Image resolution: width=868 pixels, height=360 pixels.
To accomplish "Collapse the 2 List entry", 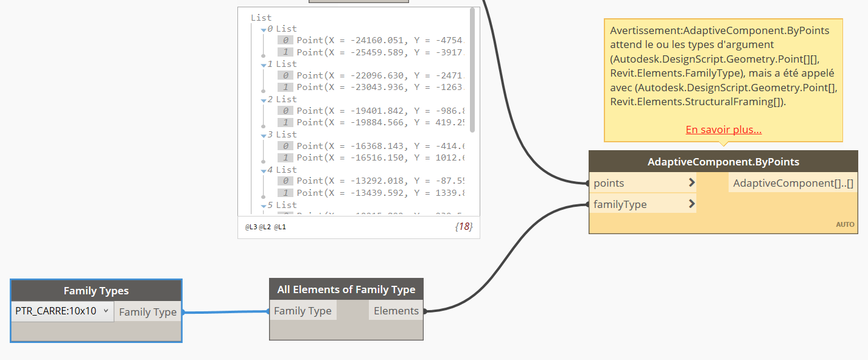I will tap(264, 100).
